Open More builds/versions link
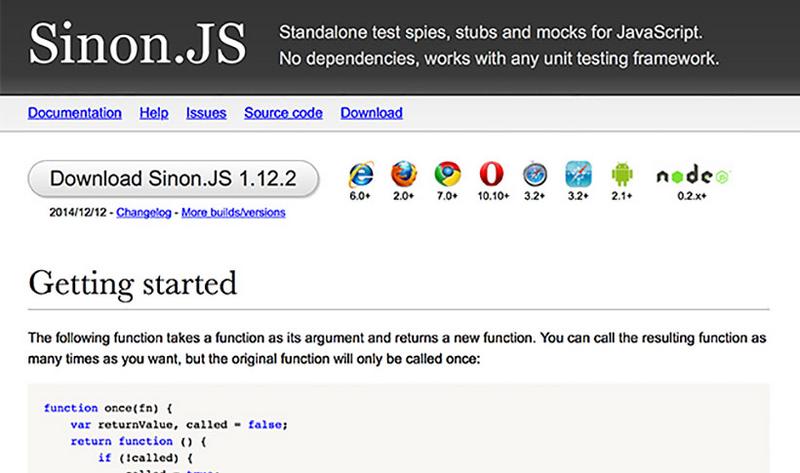800x473 pixels. [x=233, y=212]
